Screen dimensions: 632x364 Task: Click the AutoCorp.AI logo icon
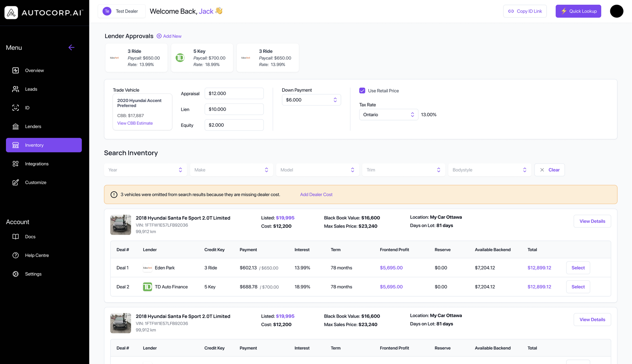point(11,13)
